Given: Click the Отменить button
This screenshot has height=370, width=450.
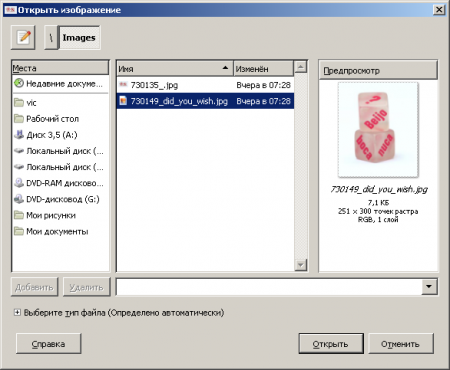Looking at the screenshot, I should click(x=401, y=344).
